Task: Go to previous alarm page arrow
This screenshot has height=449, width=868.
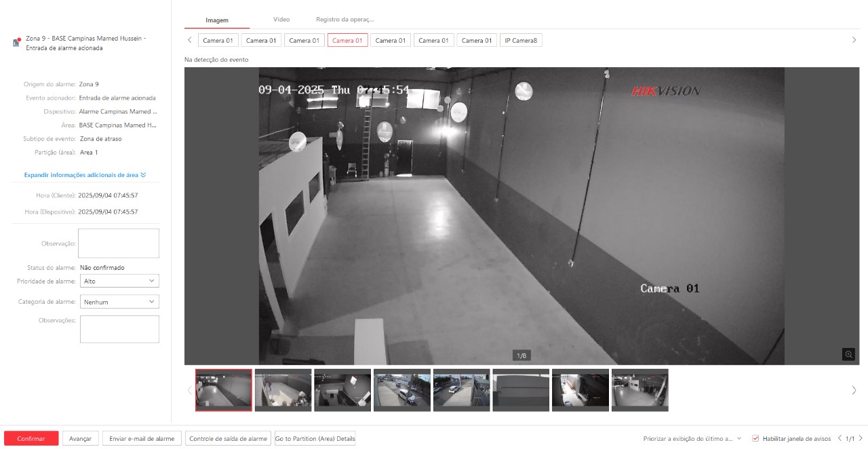Action: pos(840,439)
